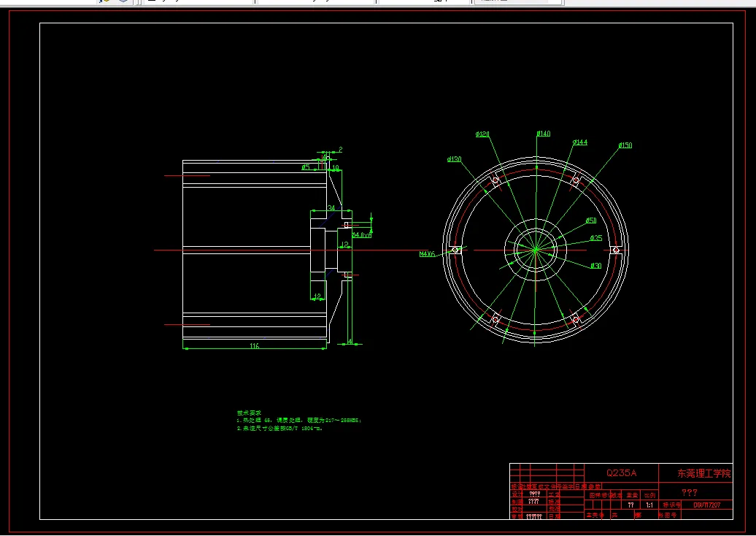Click the Ø130 dimension annotation
This screenshot has height=536, width=756.
click(x=454, y=159)
